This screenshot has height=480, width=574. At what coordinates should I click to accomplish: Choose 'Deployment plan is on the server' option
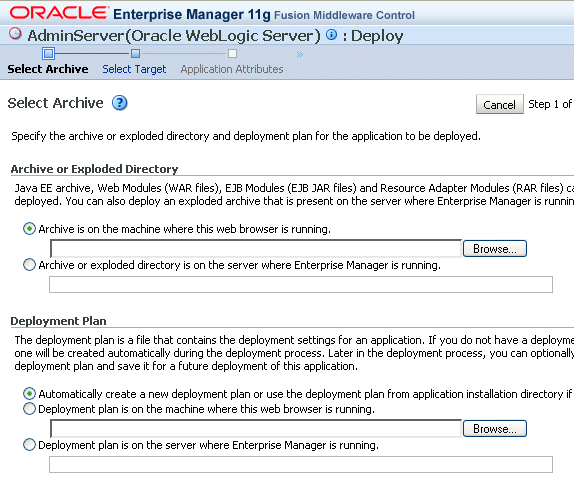pos(29,445)
